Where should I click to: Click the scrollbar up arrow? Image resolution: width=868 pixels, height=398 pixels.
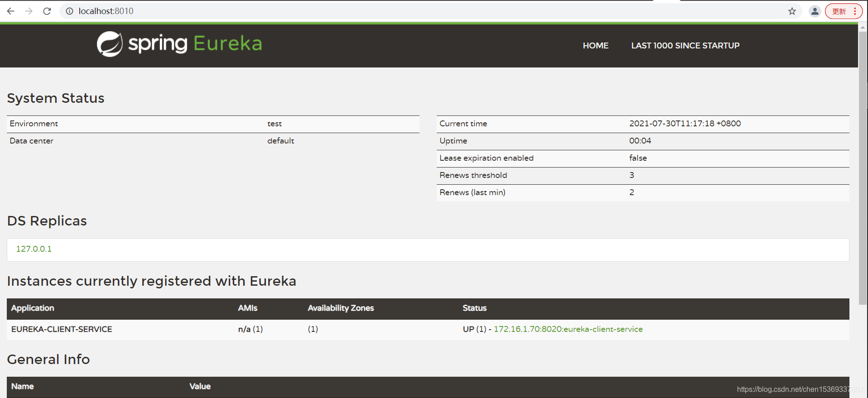863,27
